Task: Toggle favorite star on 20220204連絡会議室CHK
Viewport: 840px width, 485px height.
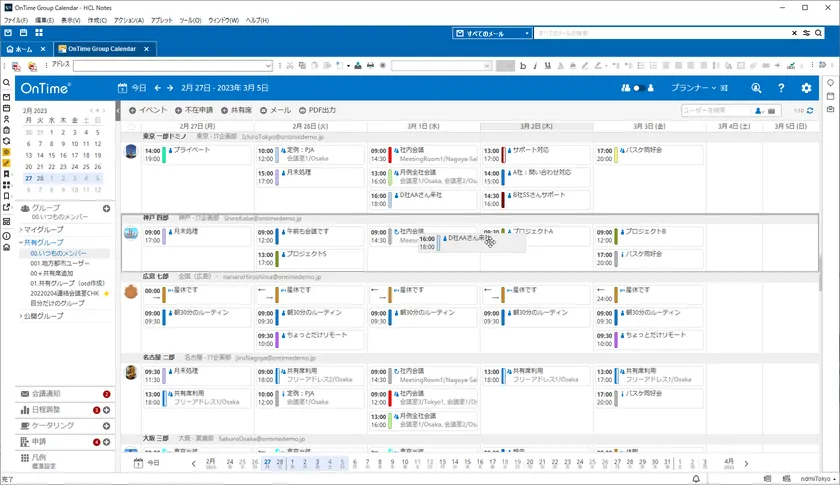Action: 106,294
